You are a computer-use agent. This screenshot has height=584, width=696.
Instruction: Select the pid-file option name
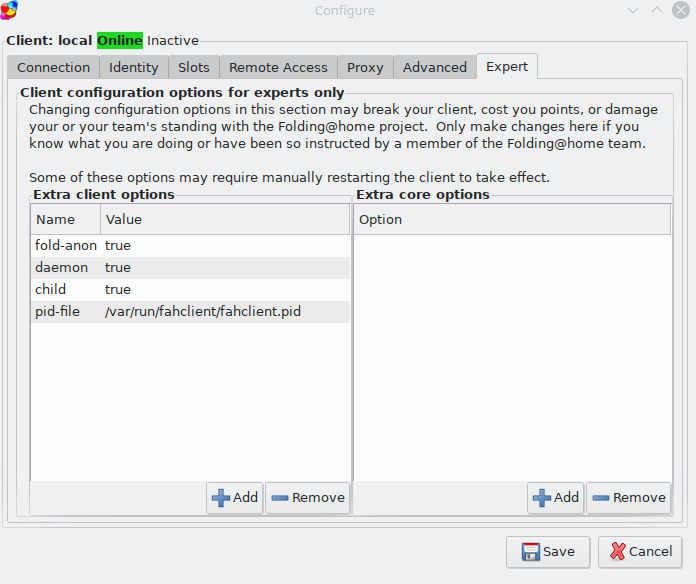(x=57, y=312)
